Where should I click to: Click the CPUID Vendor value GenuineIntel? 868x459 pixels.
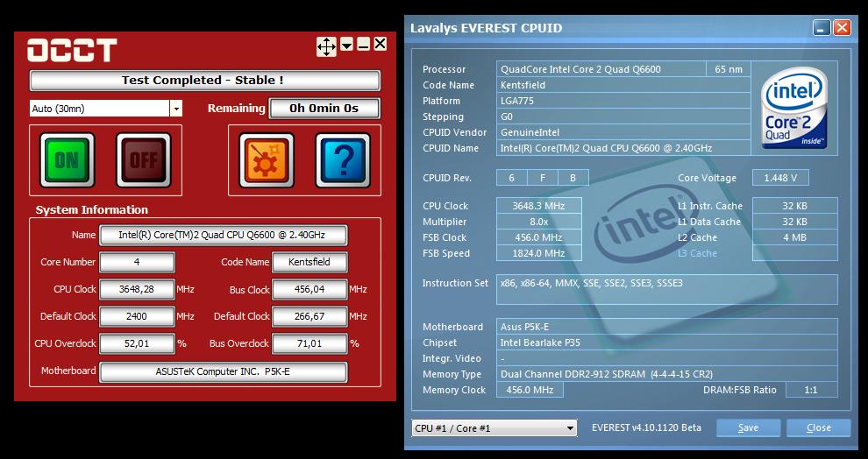pos(623,132)
